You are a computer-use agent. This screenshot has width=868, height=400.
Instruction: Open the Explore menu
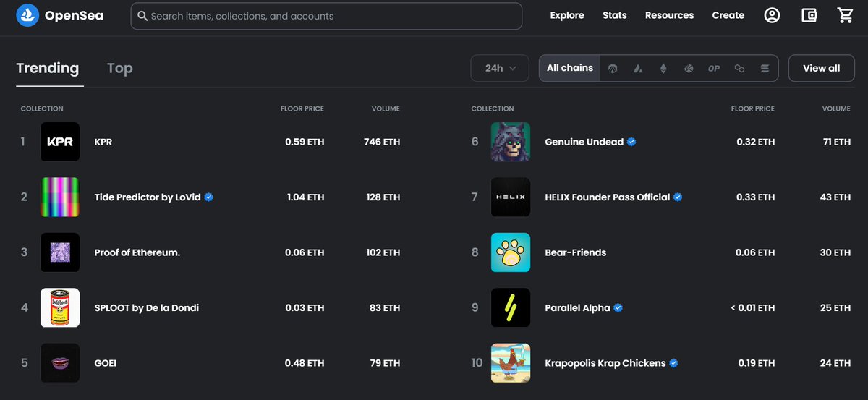coord(567,15)
